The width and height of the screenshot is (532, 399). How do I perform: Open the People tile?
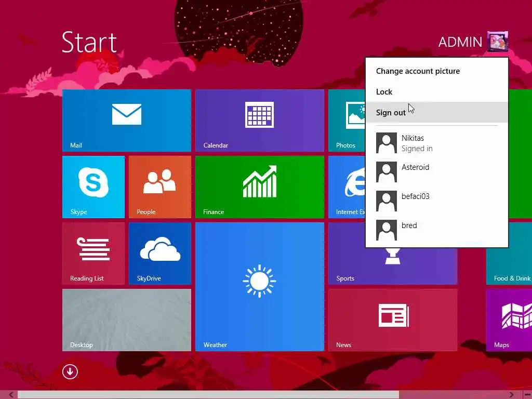160,187
